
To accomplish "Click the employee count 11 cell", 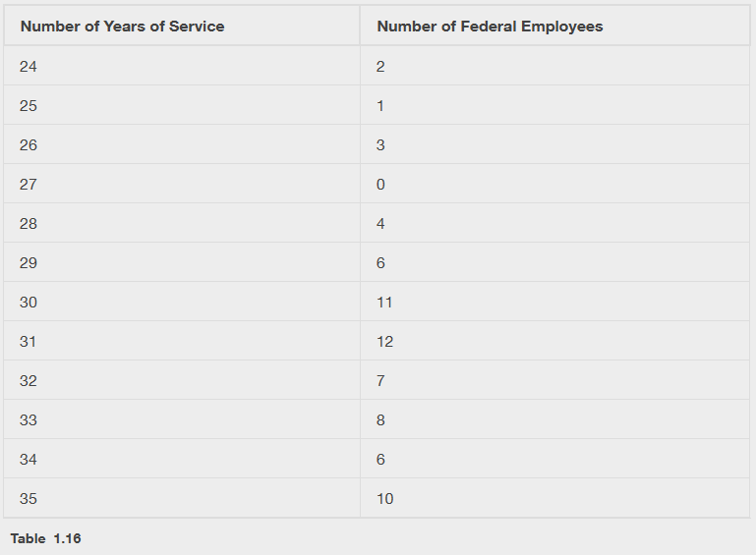I will click(384, 303).
